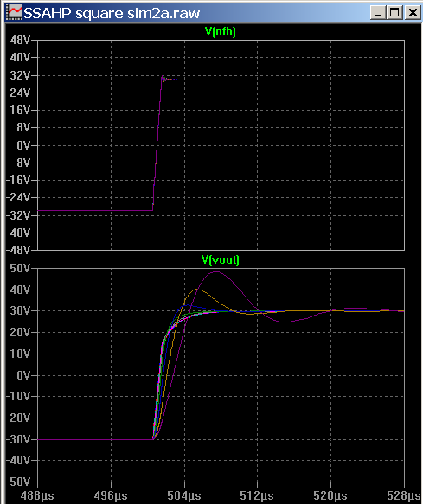Click the 504µs time axis label

click(184, 495)
